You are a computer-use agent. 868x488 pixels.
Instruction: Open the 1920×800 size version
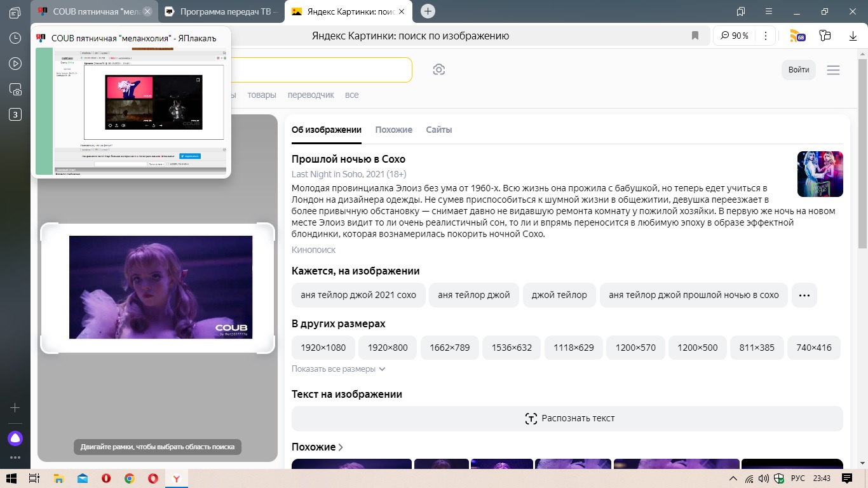point(388,348)
